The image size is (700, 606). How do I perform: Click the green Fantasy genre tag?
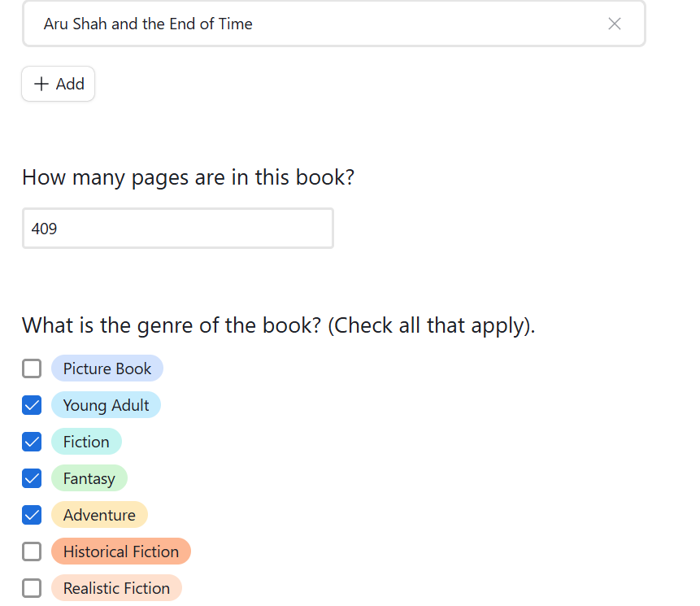tap(89, 478)
